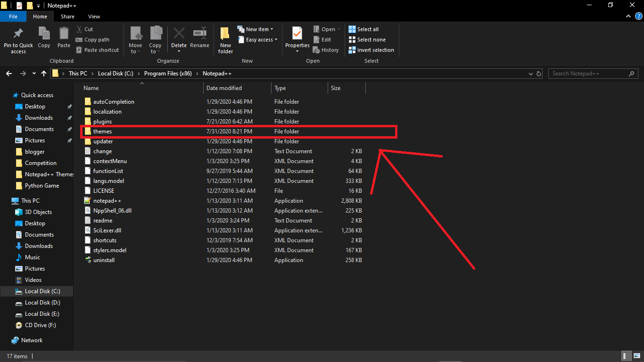Switch to the View ribbon tab
The height and width of the screenshot is (362, 644).
tap(94, 16)
